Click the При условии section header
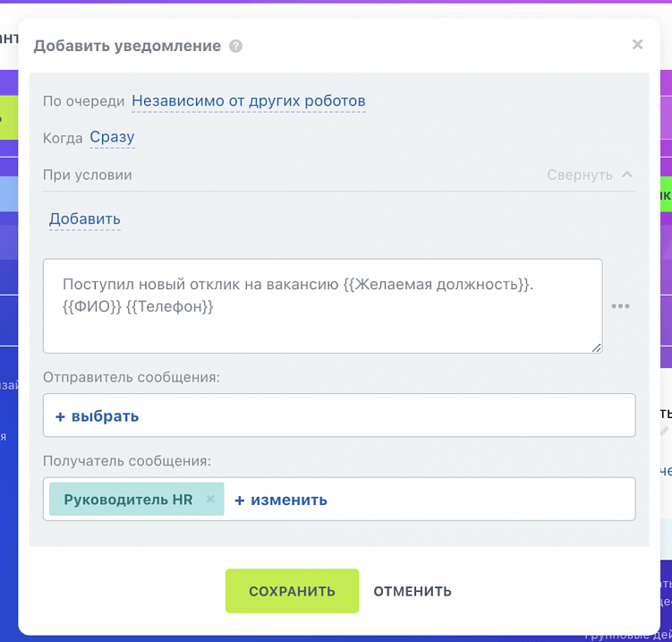 point(88,175)
